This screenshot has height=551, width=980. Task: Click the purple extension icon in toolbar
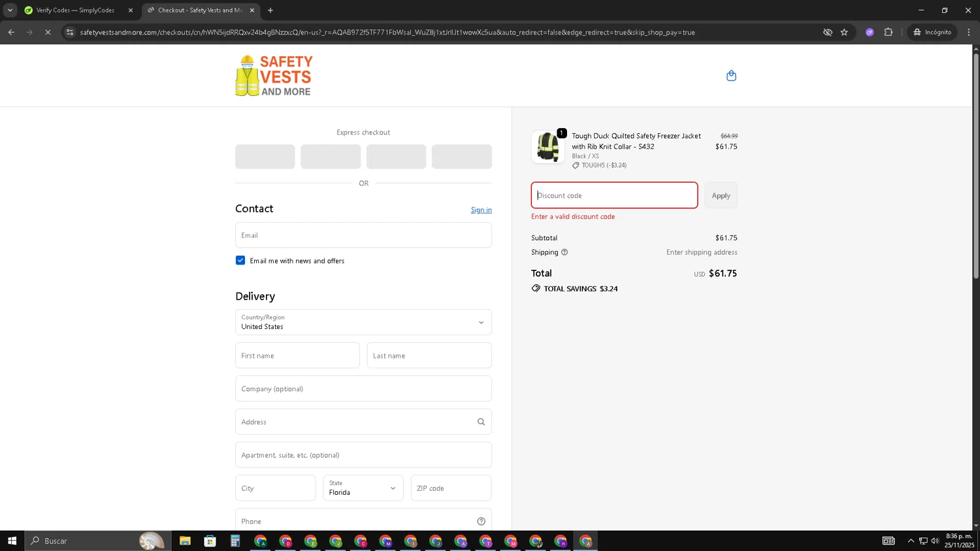pyautogui.click(x=870, y=32)
